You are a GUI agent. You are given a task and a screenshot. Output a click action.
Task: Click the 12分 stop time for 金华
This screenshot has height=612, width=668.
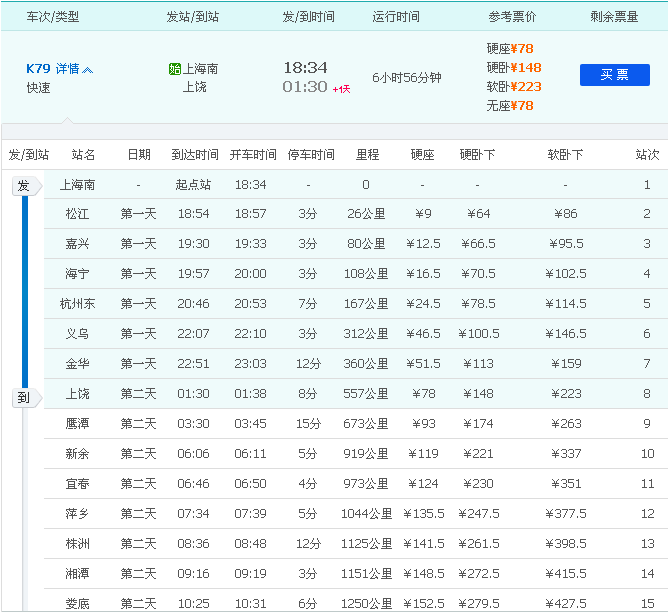click(308, 363)
